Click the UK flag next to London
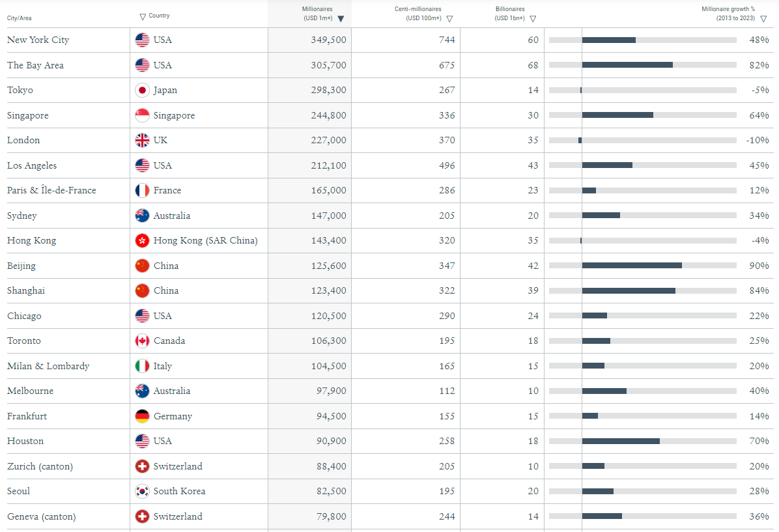The width and height of the screenshot is (779, 532). pos(142,140)
